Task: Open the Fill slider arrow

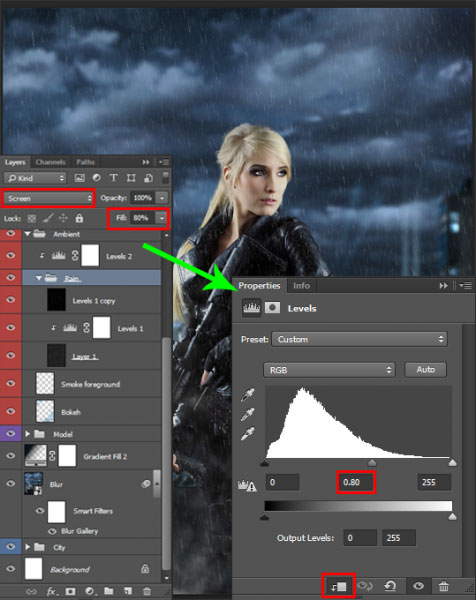Action: click(162, 218)
